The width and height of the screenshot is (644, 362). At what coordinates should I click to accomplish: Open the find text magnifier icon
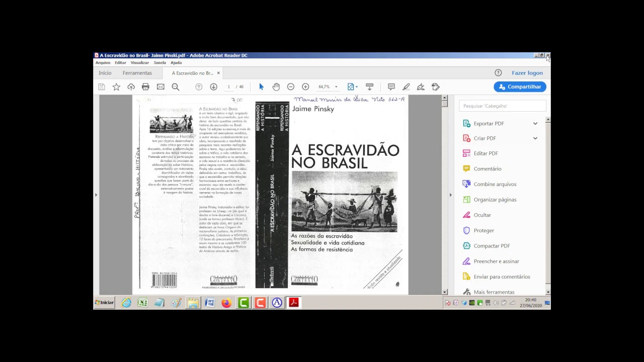(x=176, y=87)
